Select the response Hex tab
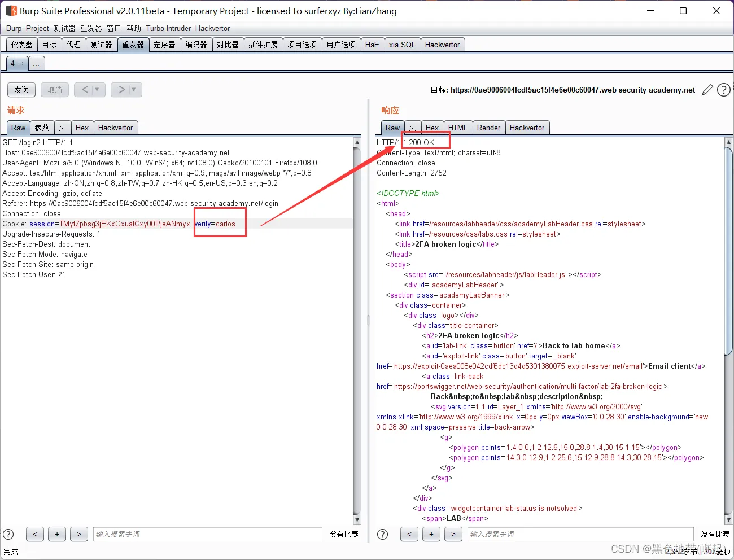Image resolution: width=734 pixels, height=560 pixels. click(x=432, y=128)
